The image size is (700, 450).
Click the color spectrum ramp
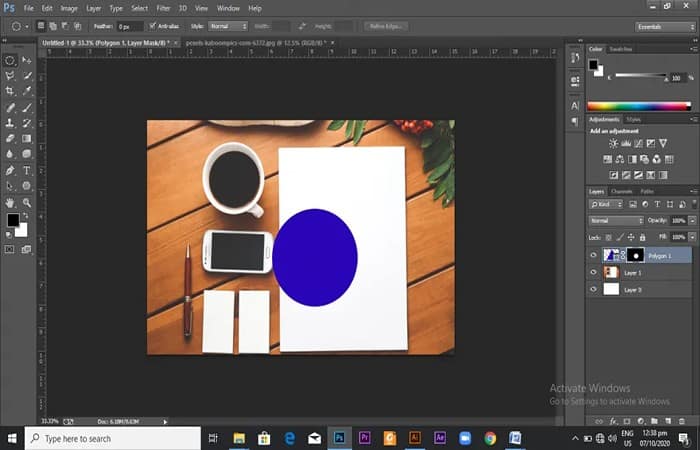coord(639,106)
